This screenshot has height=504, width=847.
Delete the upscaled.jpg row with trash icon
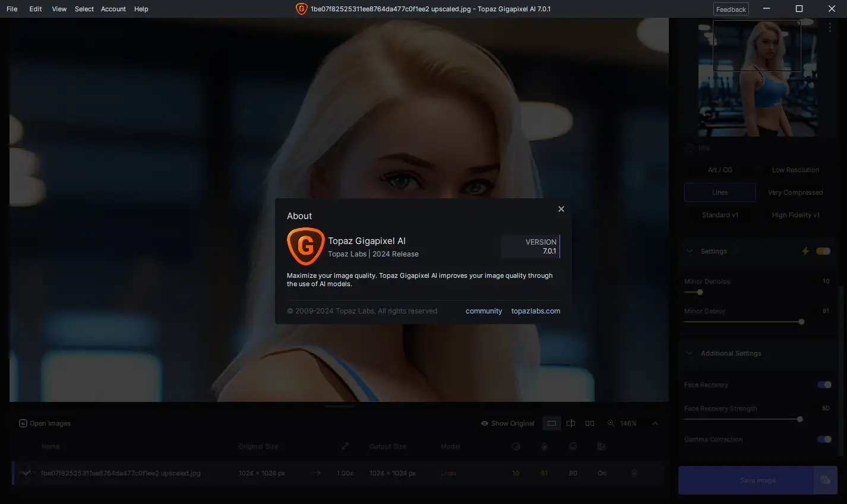(634, 473)
